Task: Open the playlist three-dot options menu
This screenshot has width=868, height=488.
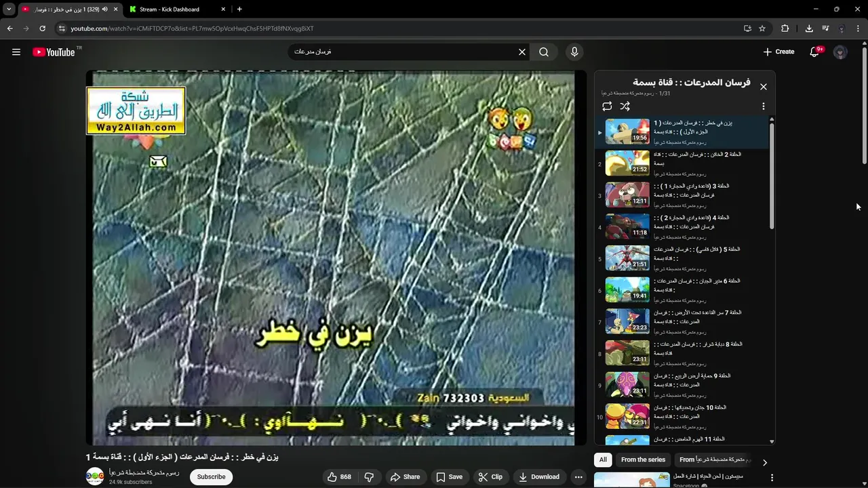Action: 764,106
